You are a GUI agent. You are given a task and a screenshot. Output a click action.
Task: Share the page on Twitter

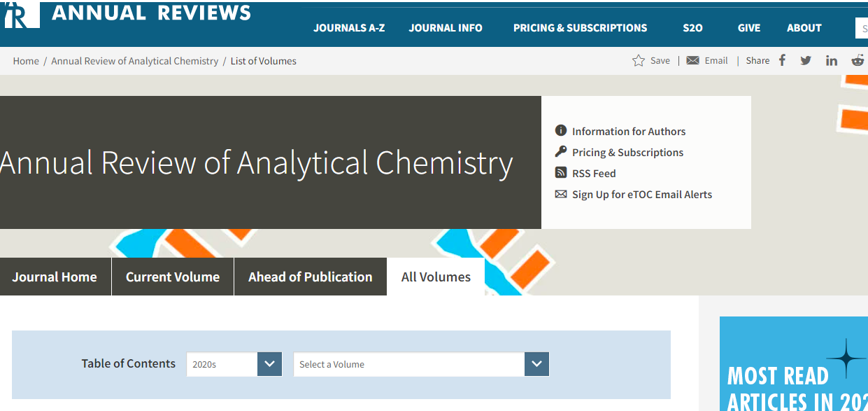(x=806, y=61)
